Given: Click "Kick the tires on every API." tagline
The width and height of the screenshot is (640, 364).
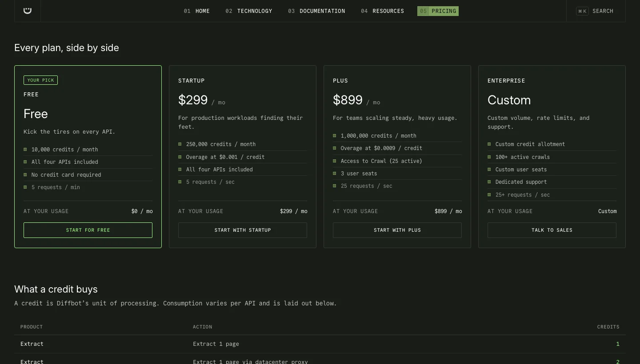Looking at the screenshot, I should pos(69,132).
